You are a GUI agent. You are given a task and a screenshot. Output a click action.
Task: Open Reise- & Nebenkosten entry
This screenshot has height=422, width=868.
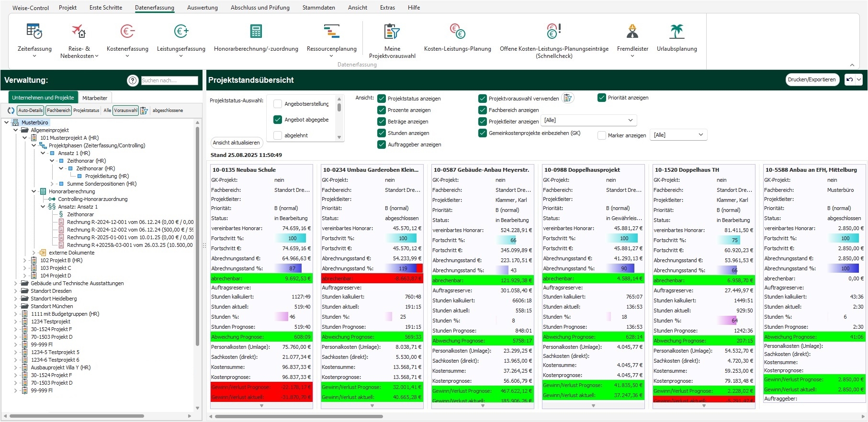click(79, 40)
